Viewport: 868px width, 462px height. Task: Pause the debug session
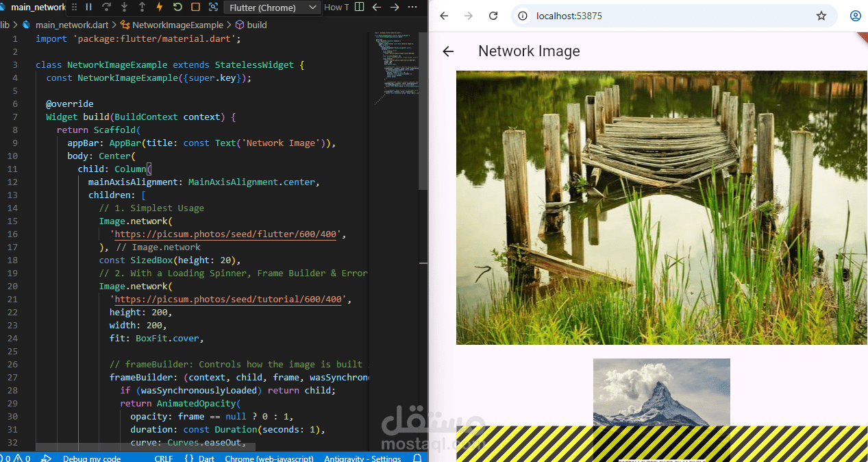pos(88,8)
